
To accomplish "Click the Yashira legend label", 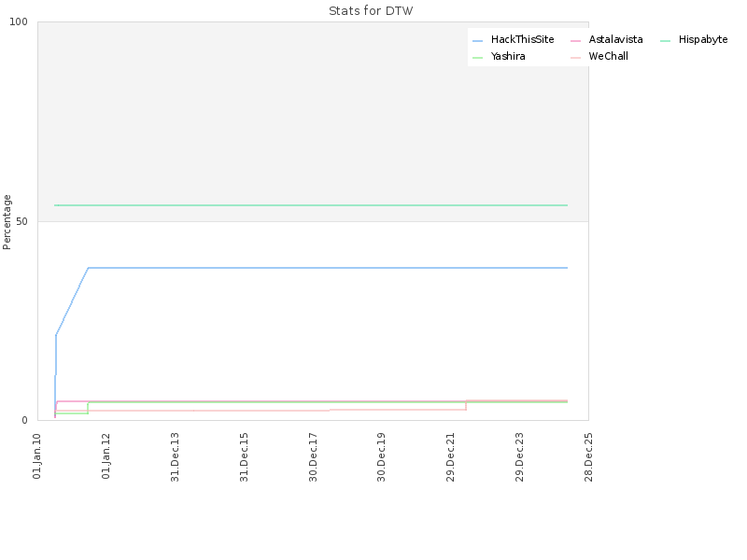I will (508, 56).
